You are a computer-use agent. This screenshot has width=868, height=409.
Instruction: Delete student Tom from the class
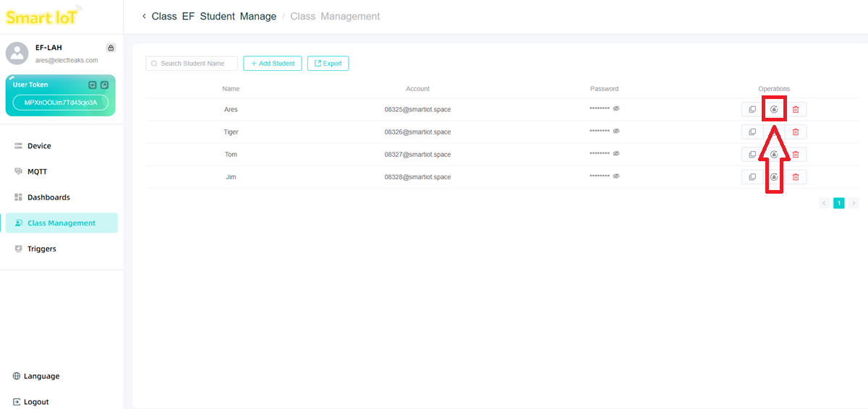(796, 155)
